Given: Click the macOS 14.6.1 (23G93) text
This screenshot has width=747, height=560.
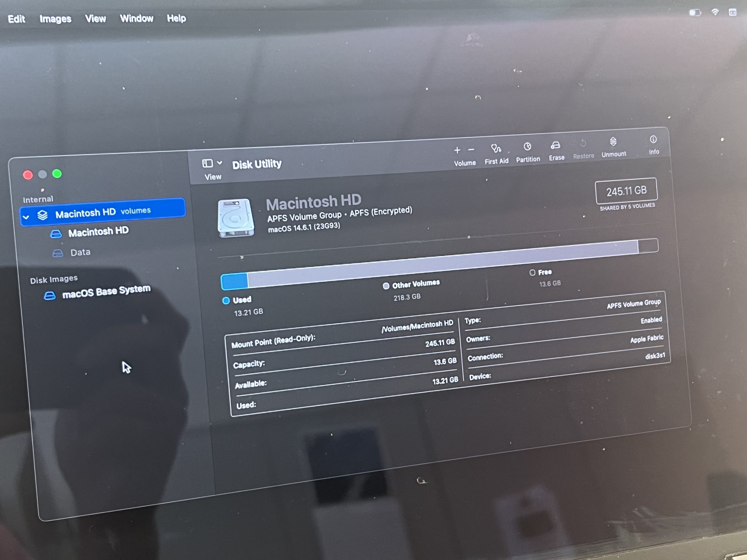Looking at the screenshot, I should click(x=304, y=227).
